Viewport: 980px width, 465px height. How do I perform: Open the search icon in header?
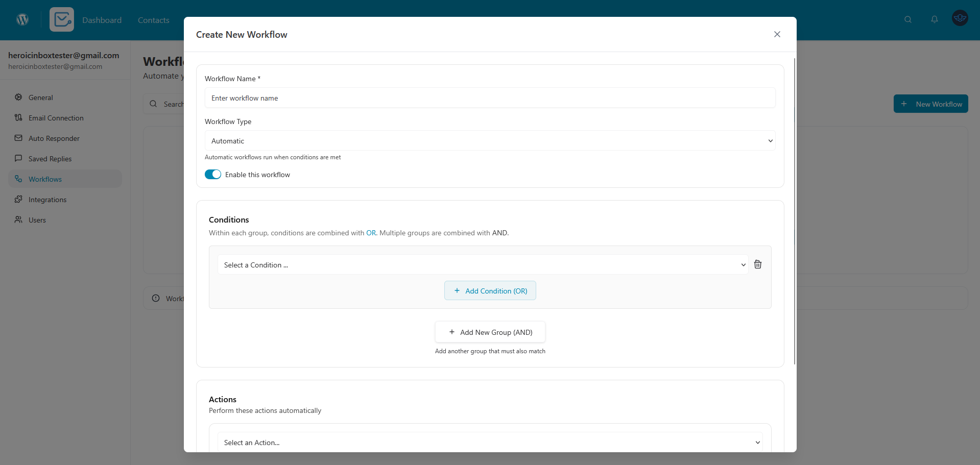coord(907,19)
